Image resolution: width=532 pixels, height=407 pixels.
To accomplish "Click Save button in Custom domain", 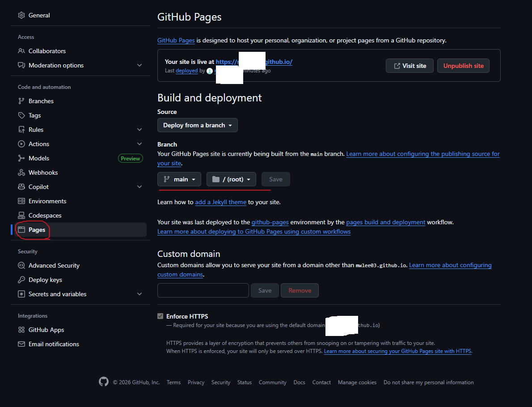I will tap(265, 290).
